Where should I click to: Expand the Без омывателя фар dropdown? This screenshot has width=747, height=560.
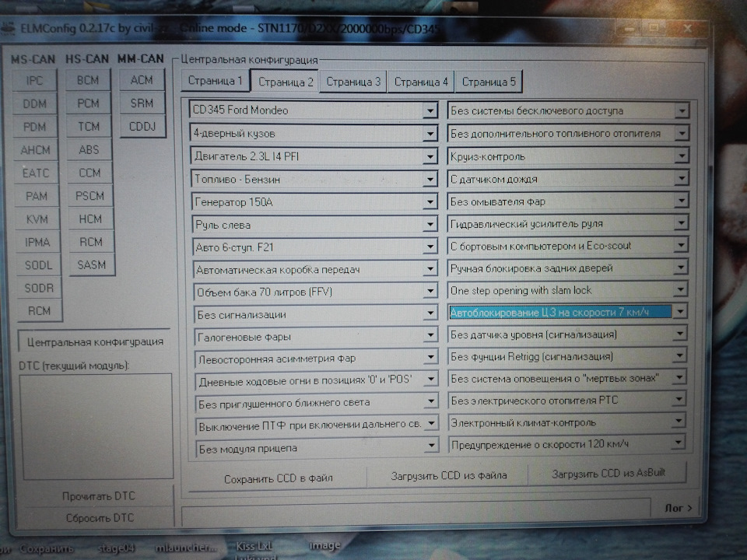(682, 201)
